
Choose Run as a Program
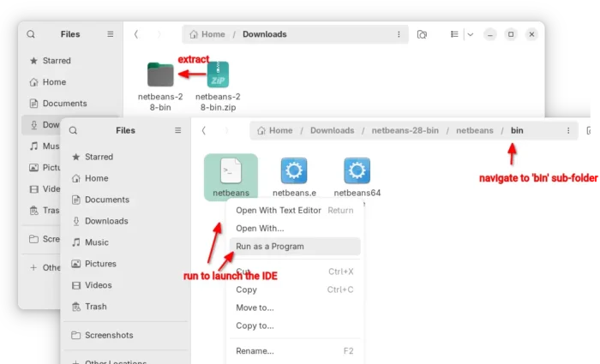(270, 247)
